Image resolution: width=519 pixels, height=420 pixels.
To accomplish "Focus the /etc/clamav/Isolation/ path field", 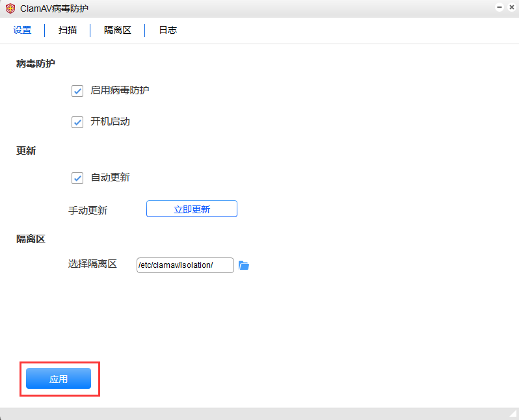I will coord(185,265).
